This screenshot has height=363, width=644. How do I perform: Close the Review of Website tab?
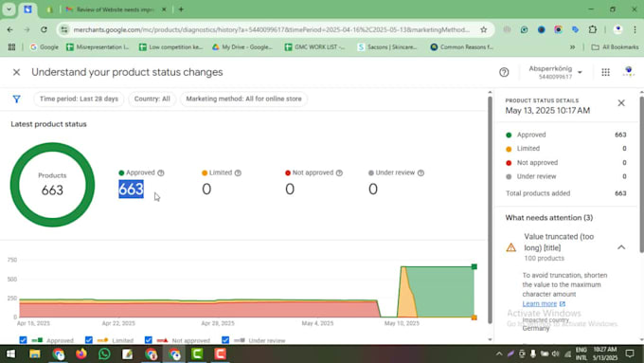164,9
